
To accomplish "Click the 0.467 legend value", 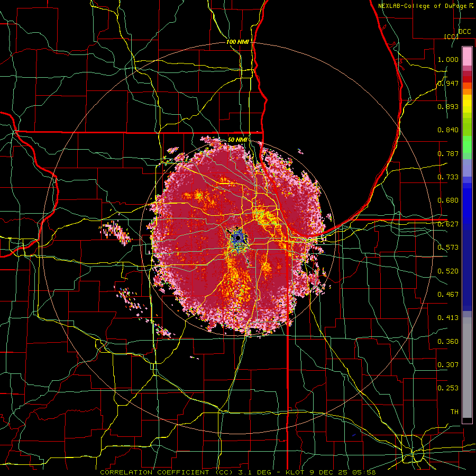I will tap(448, 295).
